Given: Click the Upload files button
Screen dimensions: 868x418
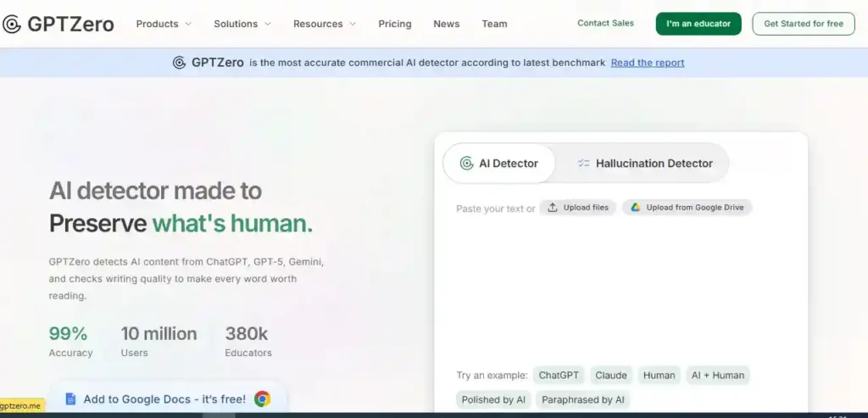Looking at the screenshot, I should click(578, 208).
